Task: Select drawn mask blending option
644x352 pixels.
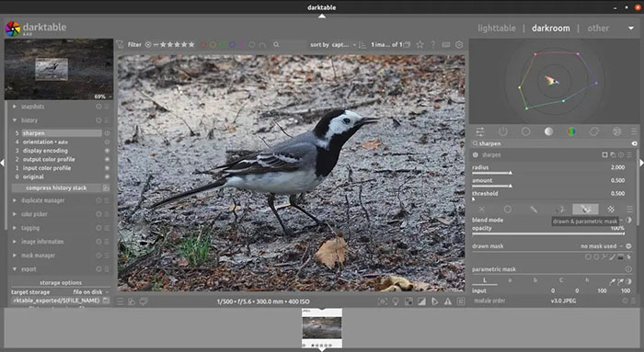Action: pos(534,210)
